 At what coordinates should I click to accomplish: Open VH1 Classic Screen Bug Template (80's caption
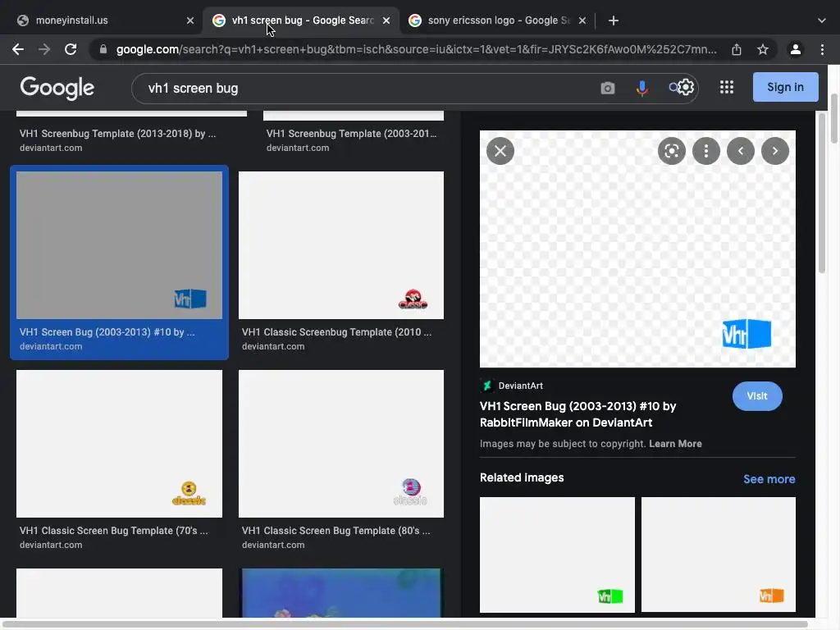336,531
